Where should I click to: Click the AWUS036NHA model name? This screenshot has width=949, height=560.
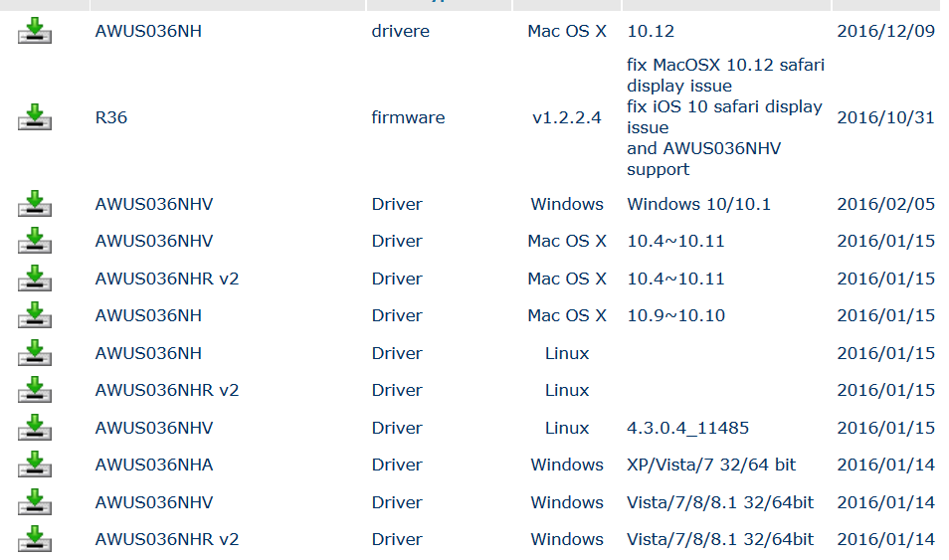pos(154,465)
